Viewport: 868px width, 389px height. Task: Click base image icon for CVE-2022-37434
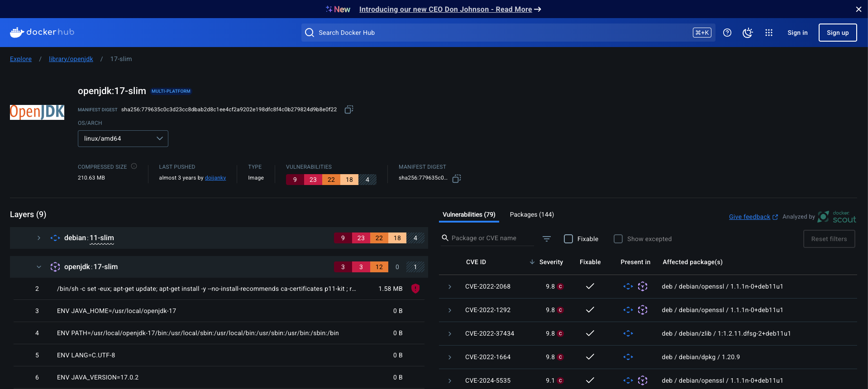tap(628, 333)
